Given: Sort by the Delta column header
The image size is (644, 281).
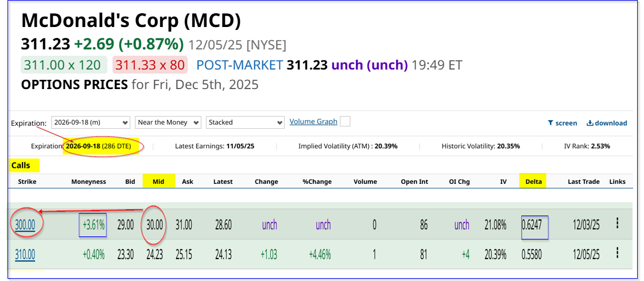Looking at the screenshot, I should click(533, 182).
